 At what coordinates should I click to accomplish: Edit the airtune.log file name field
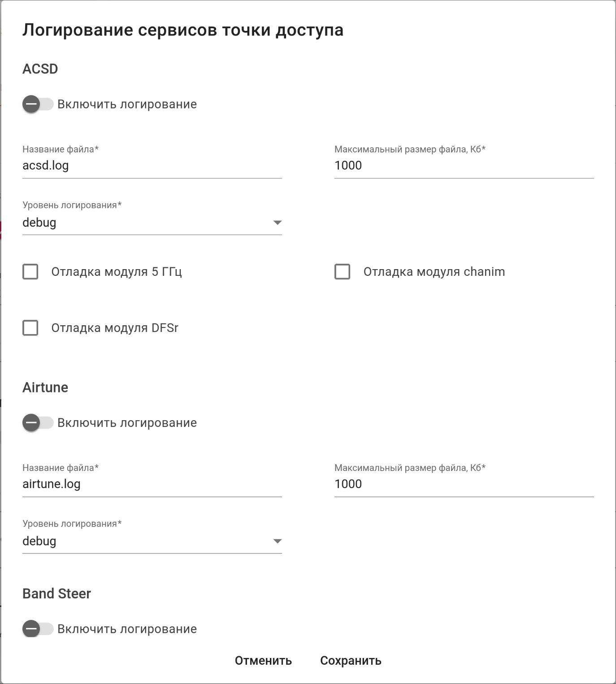coord(152,484)
